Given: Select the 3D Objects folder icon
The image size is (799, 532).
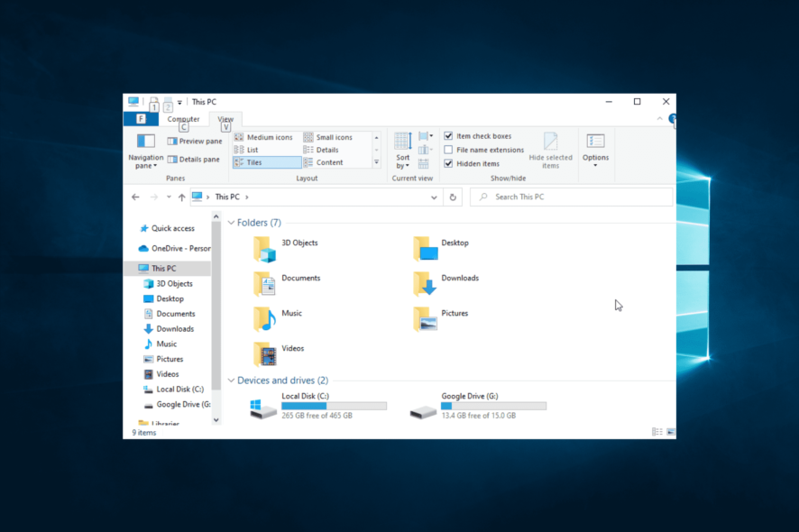Looking at the screenshot, I should pos(265,250).
